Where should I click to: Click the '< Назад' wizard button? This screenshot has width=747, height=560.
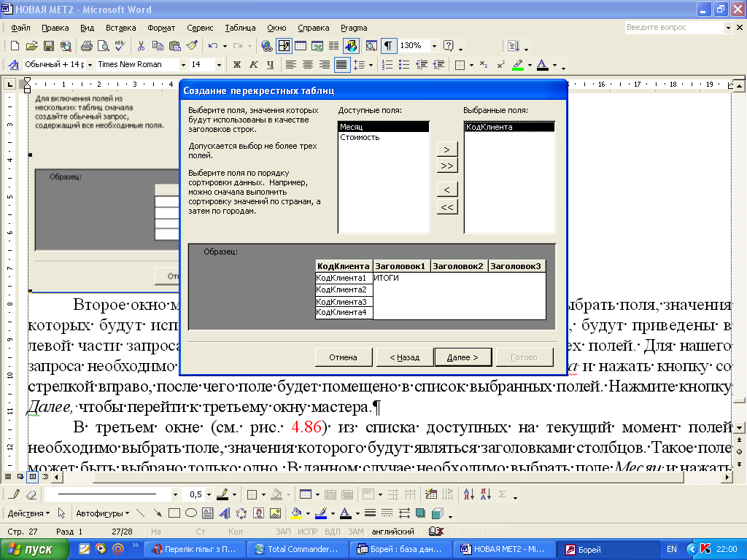(x=404, y=357)
